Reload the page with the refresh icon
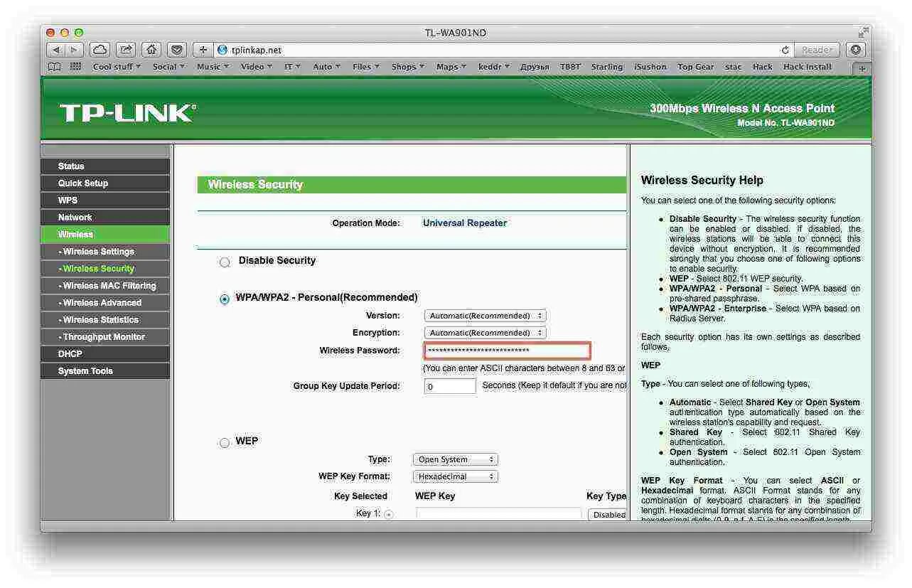Image resolution: width=912 pixels, height=588 pixels. [x=785, y=50]
